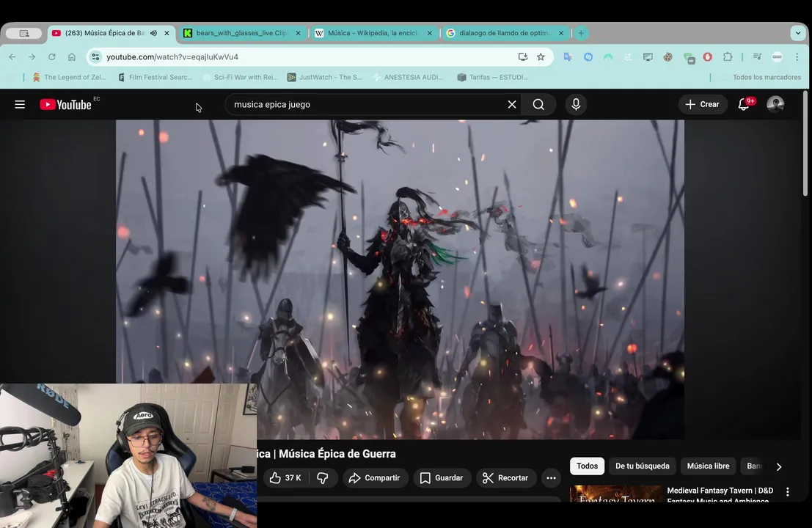Select the Música libre filter chip
Screen dimensions: 812x528
coord(708,466)
